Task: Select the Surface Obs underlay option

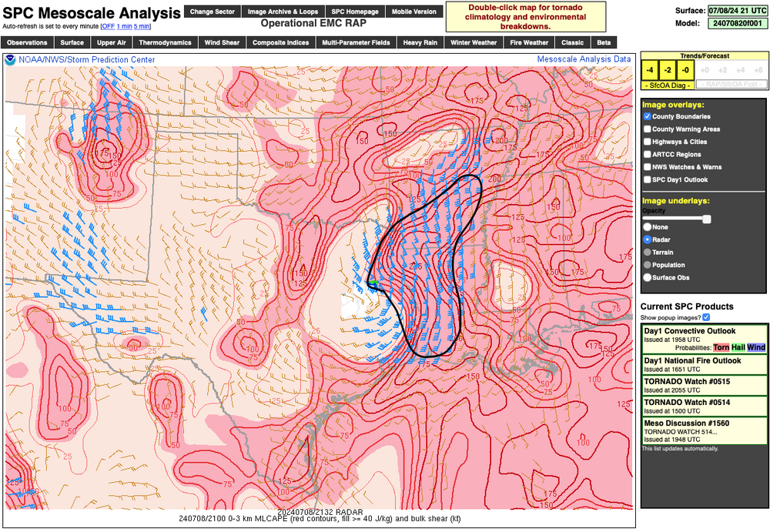Action: 648,277
